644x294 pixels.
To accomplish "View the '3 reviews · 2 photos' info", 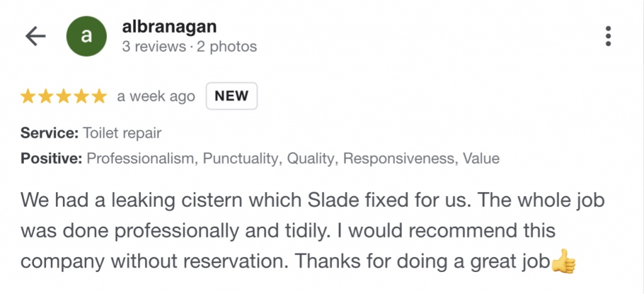I will coord(189,46).
